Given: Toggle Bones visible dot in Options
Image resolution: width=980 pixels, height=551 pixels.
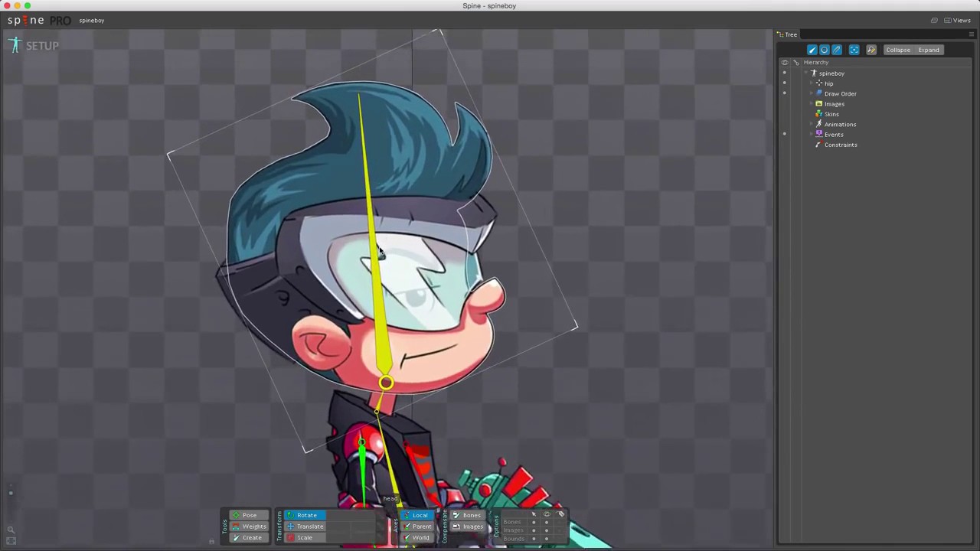Looking at the screenshot, I should (547, 522).
